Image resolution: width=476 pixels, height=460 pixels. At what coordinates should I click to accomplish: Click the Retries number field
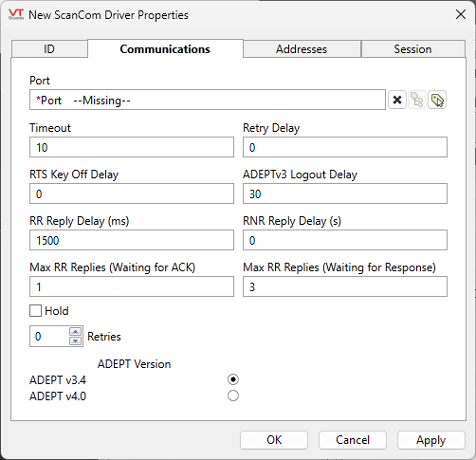pos(49,336)
